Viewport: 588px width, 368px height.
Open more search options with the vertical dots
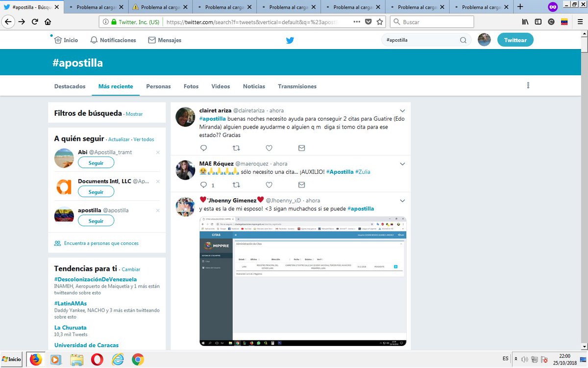coord(528,85)
